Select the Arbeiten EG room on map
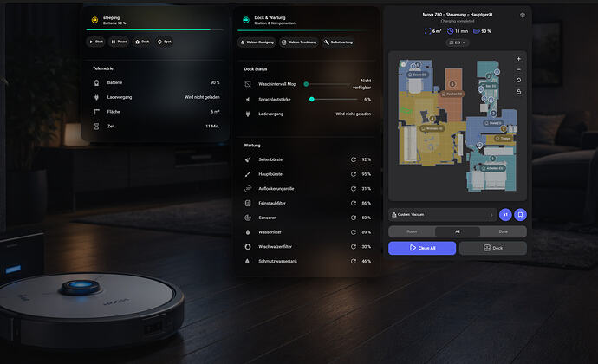Image resolution: width=598 pixels, height=364 pixels. point(492,168)
